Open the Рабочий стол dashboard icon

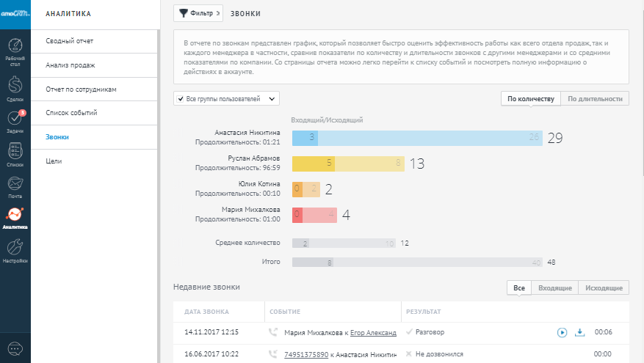(15, 49)
